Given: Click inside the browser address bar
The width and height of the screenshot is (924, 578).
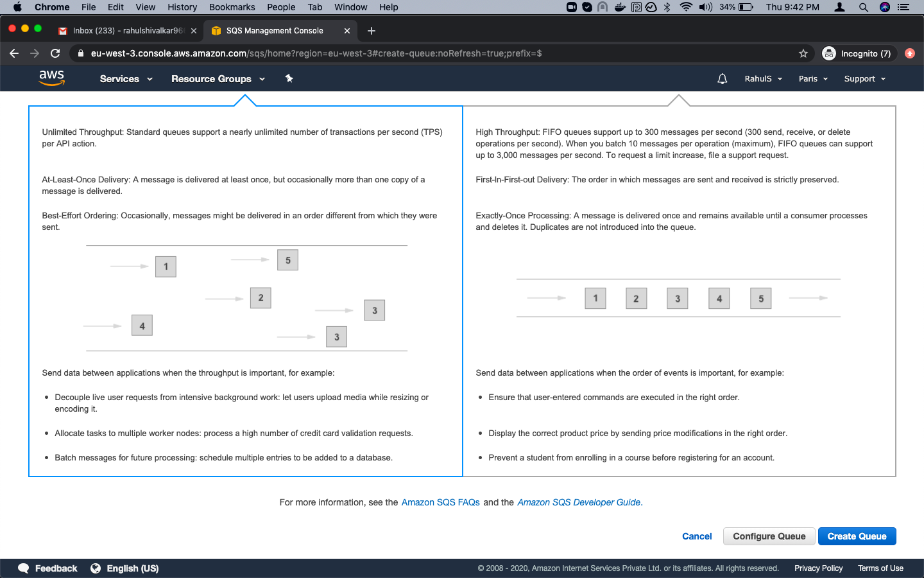Looking at the screenshot, I should pos(385,53).
